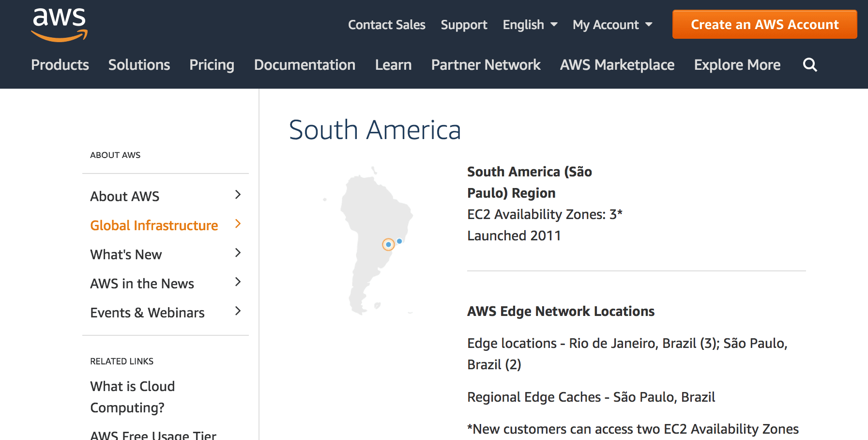
Task: Click the South America map image
Action: point(369,241)
